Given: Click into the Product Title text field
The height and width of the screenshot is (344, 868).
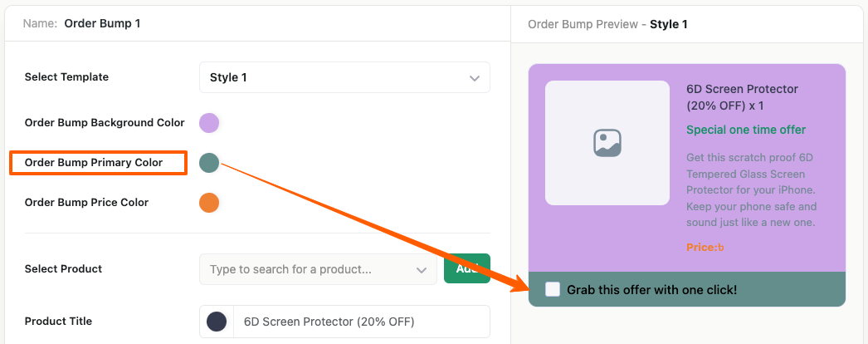Looking at the screenshot, I should (360, 322).
